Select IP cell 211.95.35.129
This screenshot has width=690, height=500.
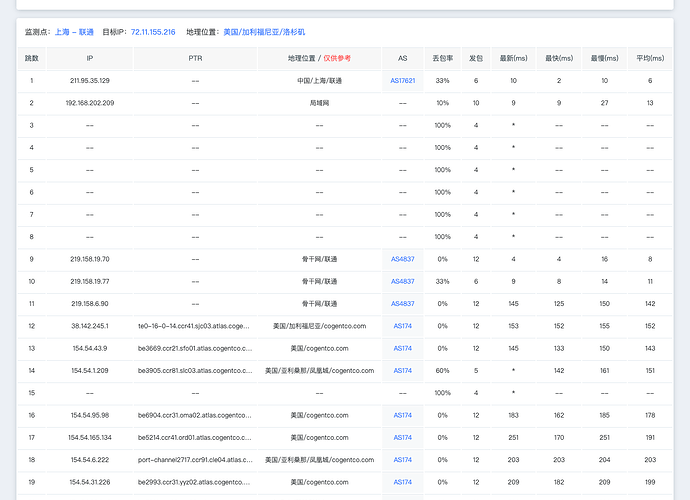point(90,81)
